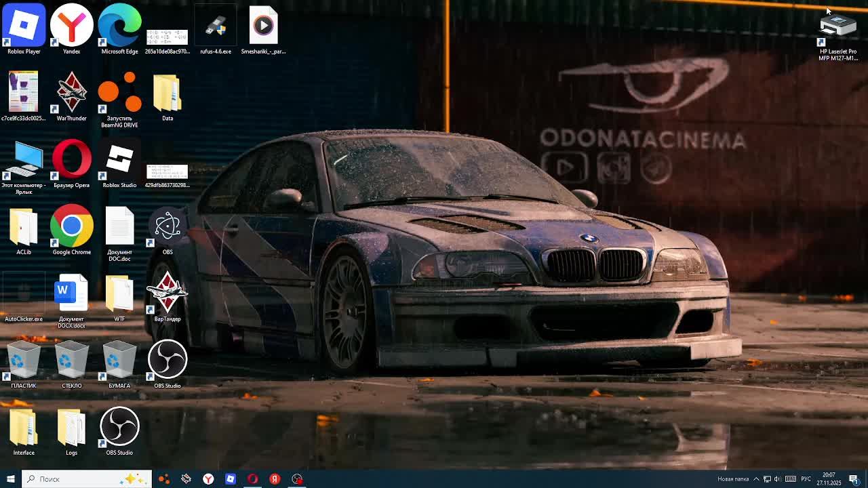Open the touch keyboard from the tray
Viewport: 868px width, 488px height.
point(791,479)
